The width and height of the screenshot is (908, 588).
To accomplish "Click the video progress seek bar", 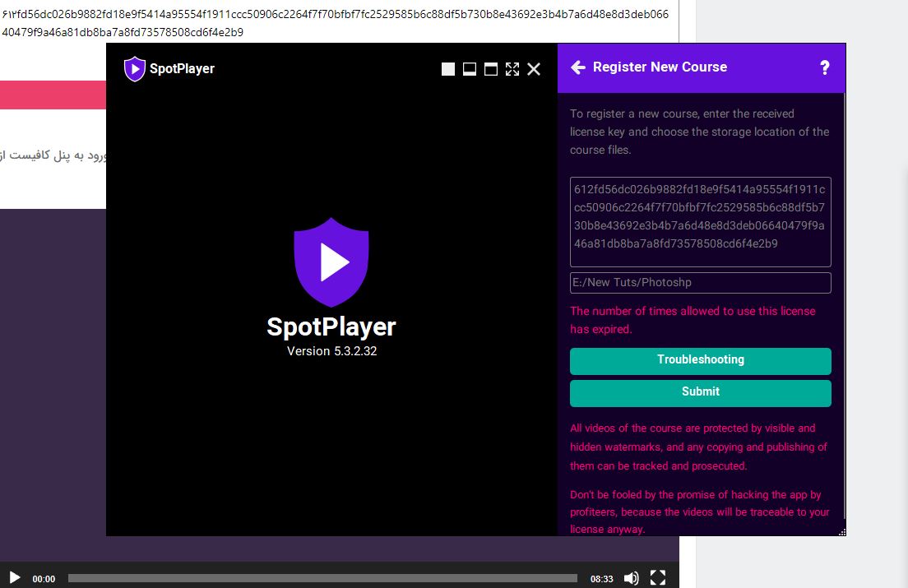I will point(322,579).
